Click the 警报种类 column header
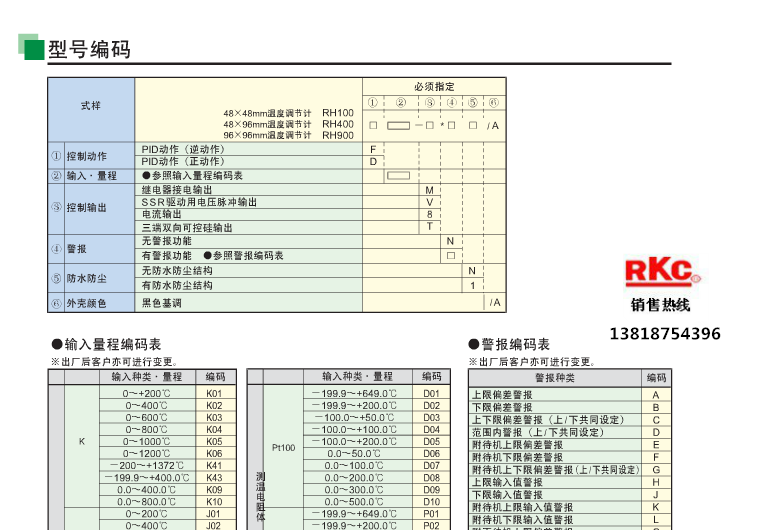 pyautogui.click(x=555, y=377)
